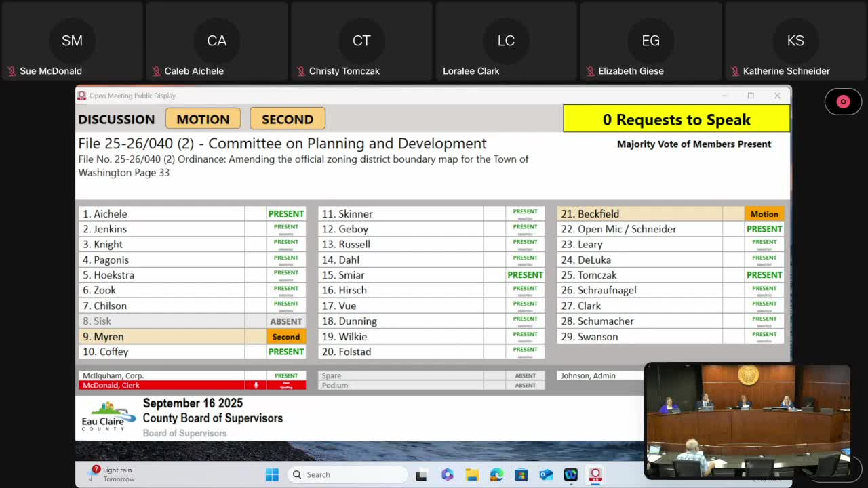The height and width of the screenshot is (488, 868).
Task: Open Microsoft Store from taskbar
Action: pyautogui.click(x=521, y=474)
